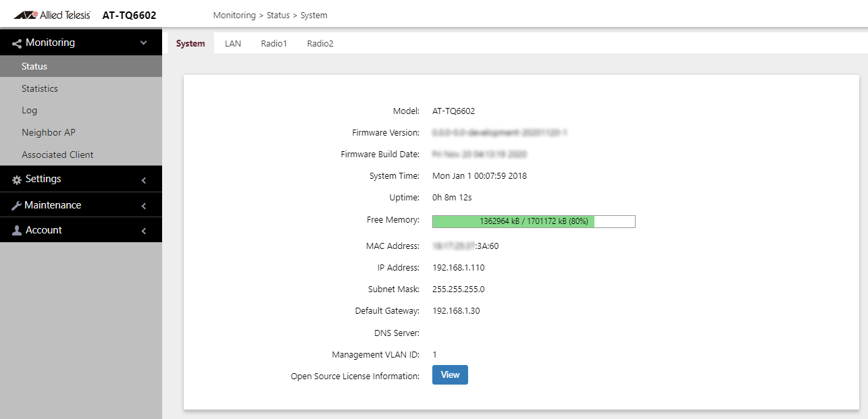
Task: Switch to the LAN tab
Action: (x=232, y=43)
